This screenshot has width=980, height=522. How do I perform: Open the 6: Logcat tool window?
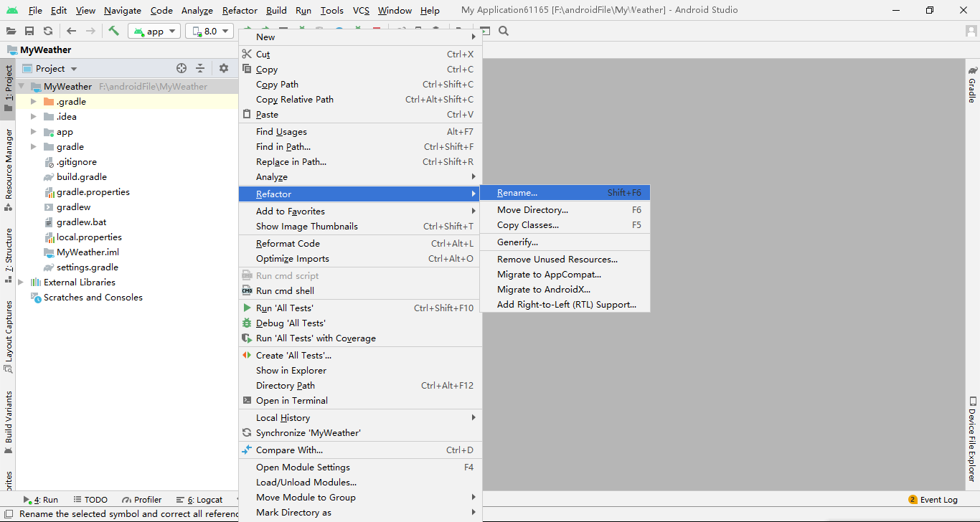pyautogui.click(x=199, y=500)
